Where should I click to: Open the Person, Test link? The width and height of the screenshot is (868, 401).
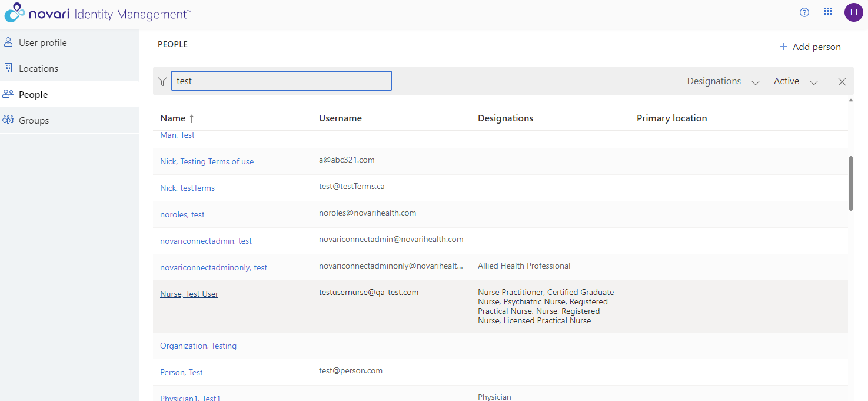181,372
